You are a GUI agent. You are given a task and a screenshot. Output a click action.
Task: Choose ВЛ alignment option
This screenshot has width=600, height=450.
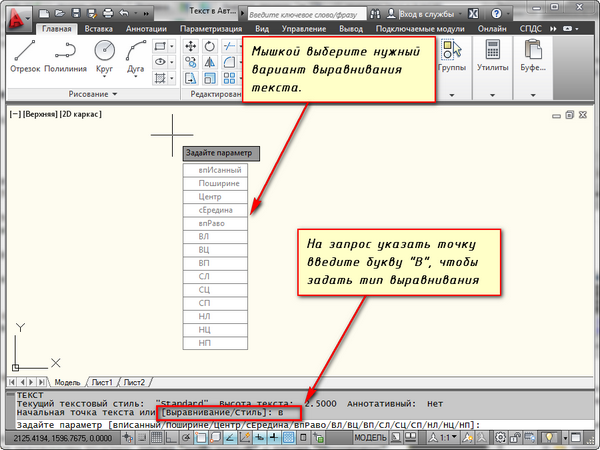click(x=215, y=237)
